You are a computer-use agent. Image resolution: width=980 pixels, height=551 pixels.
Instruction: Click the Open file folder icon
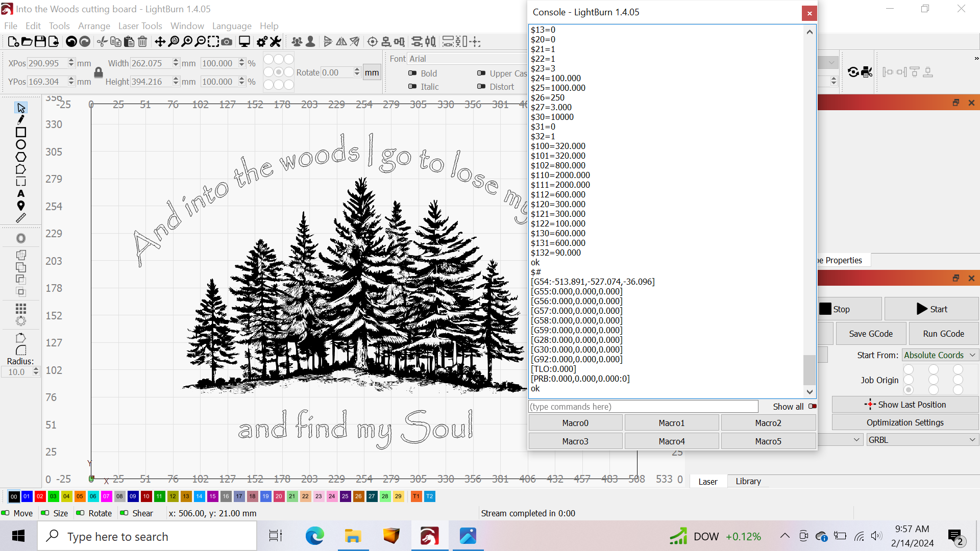(27, 42)
